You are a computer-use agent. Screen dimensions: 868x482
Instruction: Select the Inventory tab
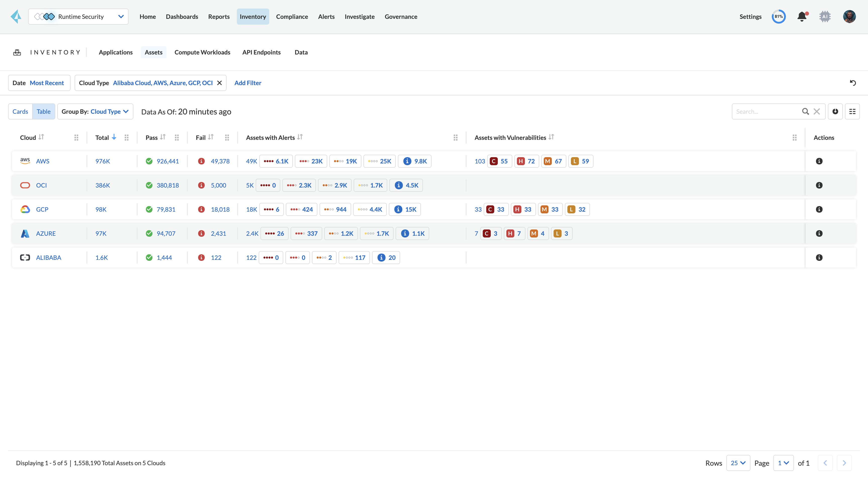[253, 16]
